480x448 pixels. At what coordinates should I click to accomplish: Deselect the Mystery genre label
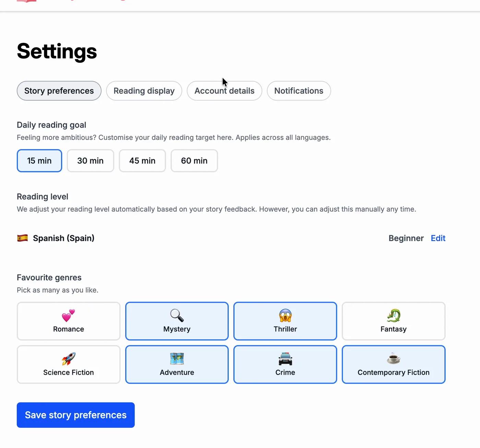[177, 329]
